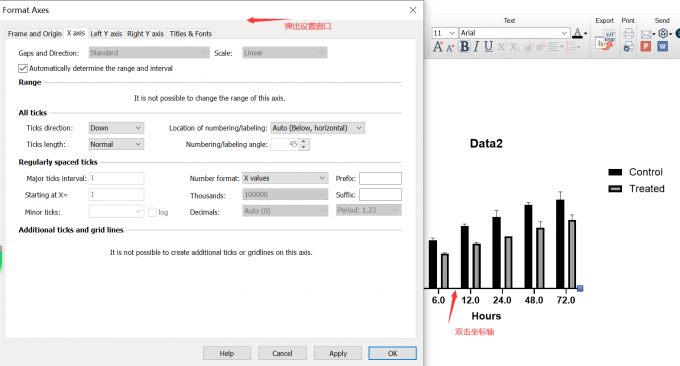This screenshot has height=366, width=680.
Task: Send graph to PowerPoint
Action: pos(646,46)
